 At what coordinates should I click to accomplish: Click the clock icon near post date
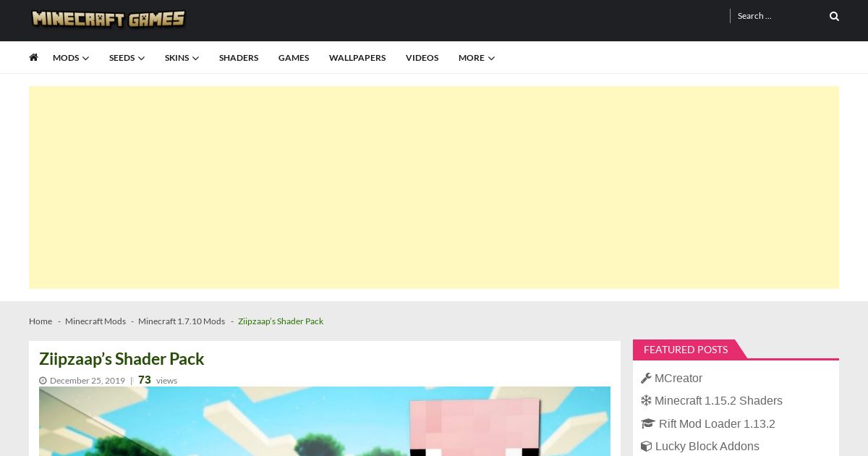pyautogui.click(x=43, y=381)
